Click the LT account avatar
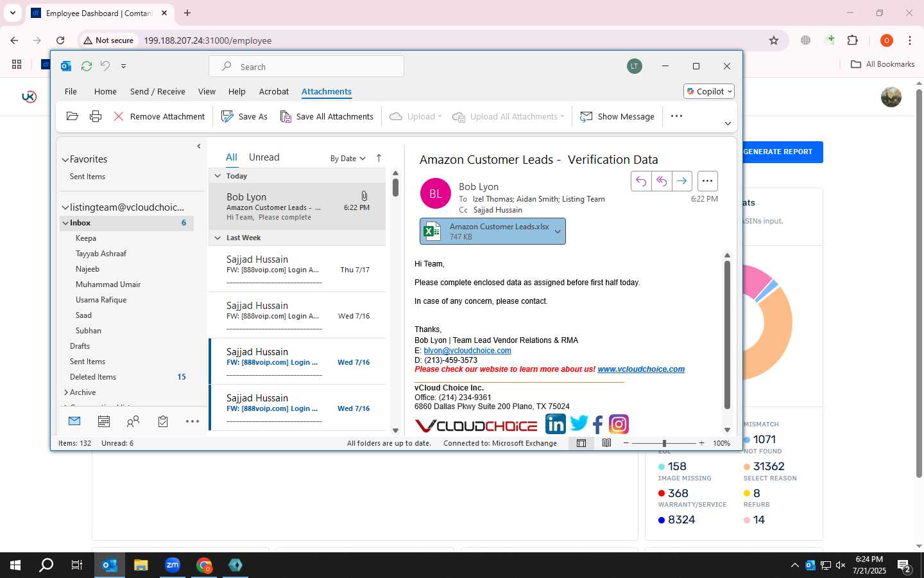 (x=635, y=66)
